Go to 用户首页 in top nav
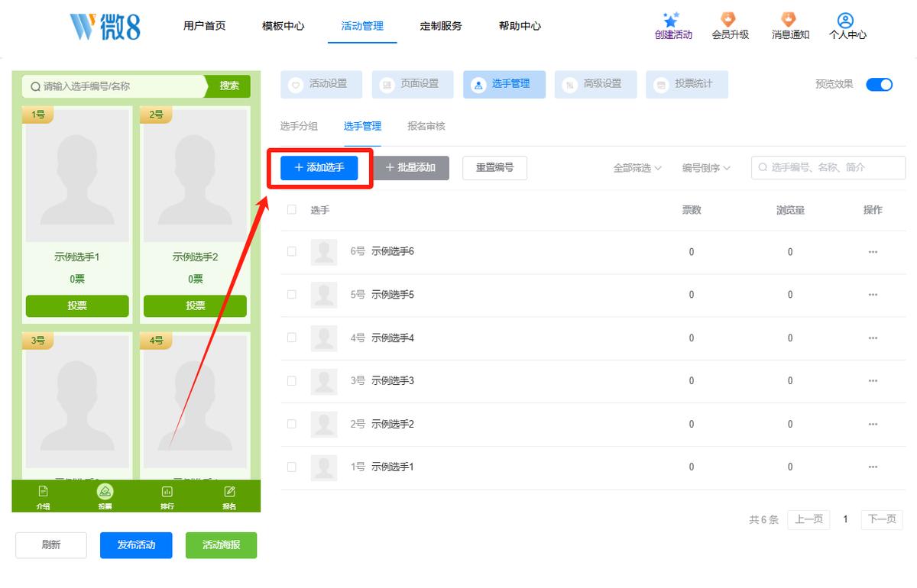Image resolution: width=917 pixels, height=588 pixels. point(205,26)
